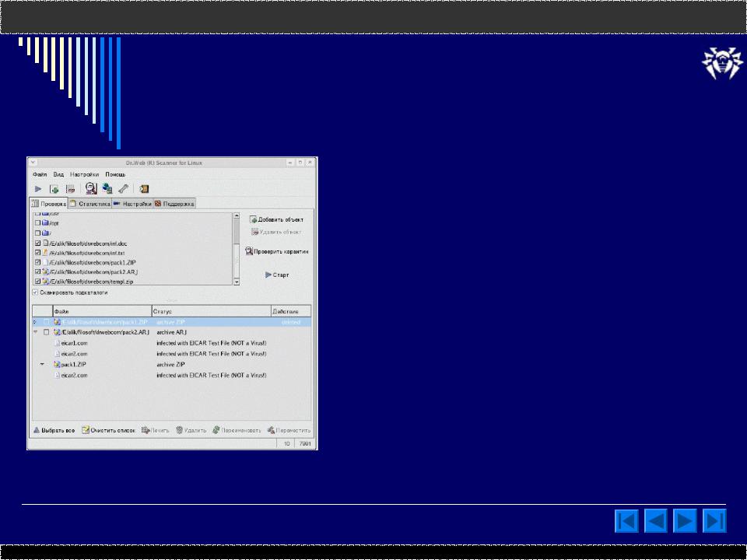Screen dimensions: 747x560
Task: Open the Настройки menu in the menu bar
Action: pos(84,175)
